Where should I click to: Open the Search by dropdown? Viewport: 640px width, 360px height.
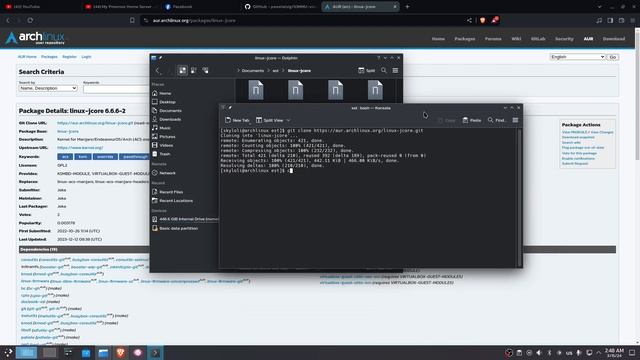tap(48, 88)
